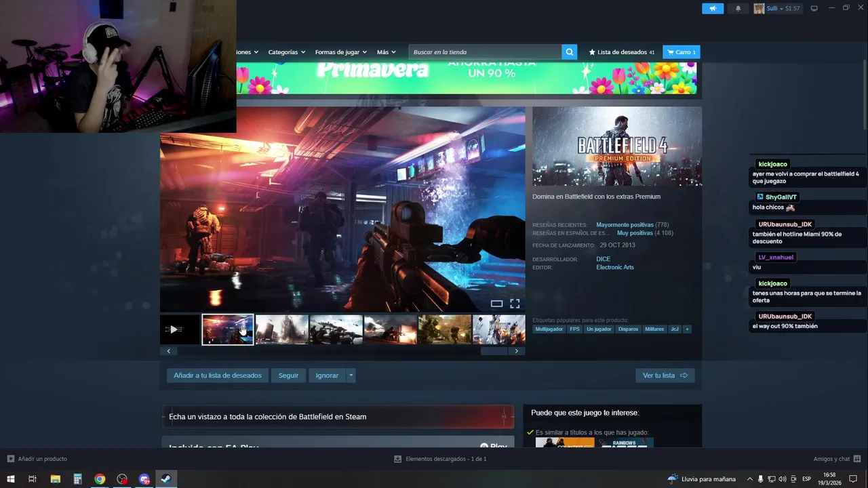Click the Ignorar button
The image size is (868, 488).
[x=327, y=375]
